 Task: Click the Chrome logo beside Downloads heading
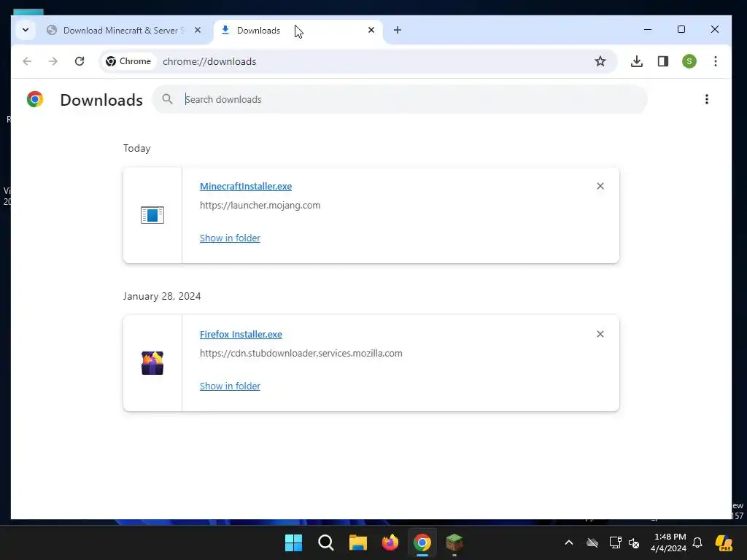(35, 99)
